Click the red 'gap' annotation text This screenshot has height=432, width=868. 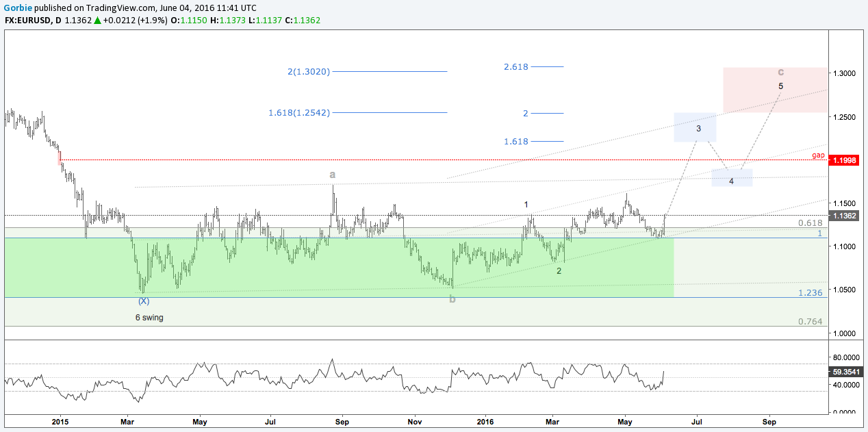[x=818, y=155]
